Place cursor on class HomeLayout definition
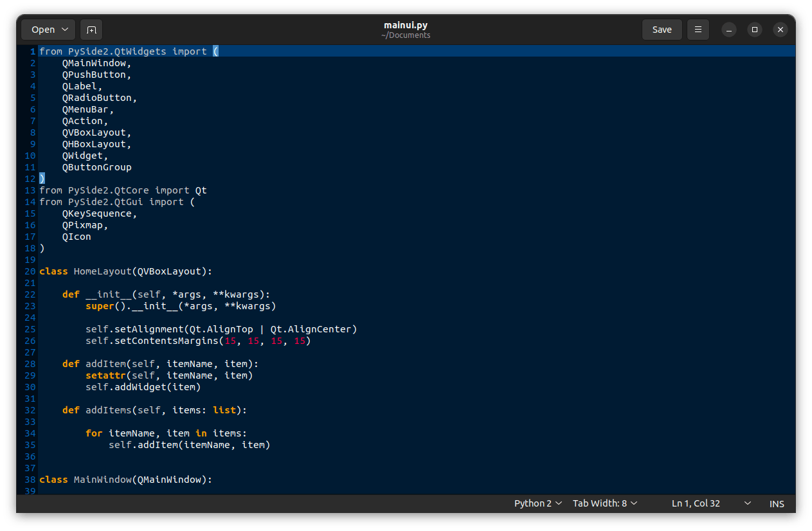 (125, 271)
